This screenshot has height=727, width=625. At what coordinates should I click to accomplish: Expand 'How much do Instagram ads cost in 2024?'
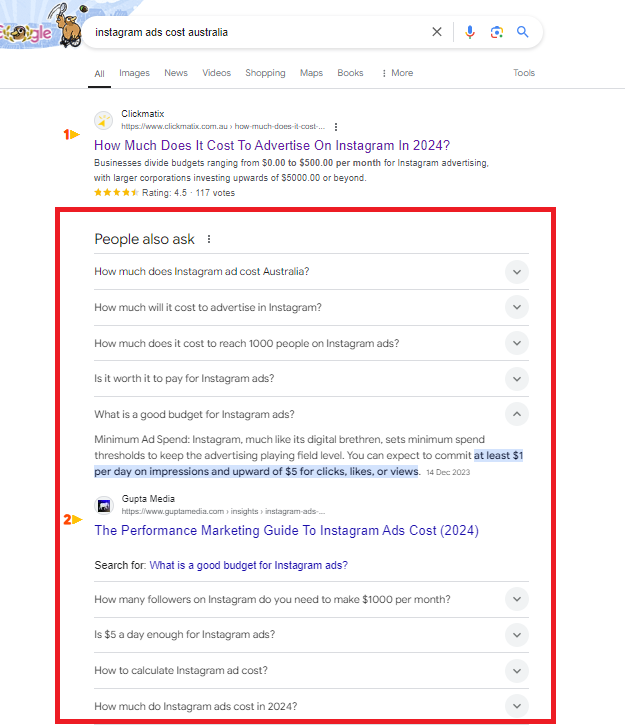tap(311, 706)
